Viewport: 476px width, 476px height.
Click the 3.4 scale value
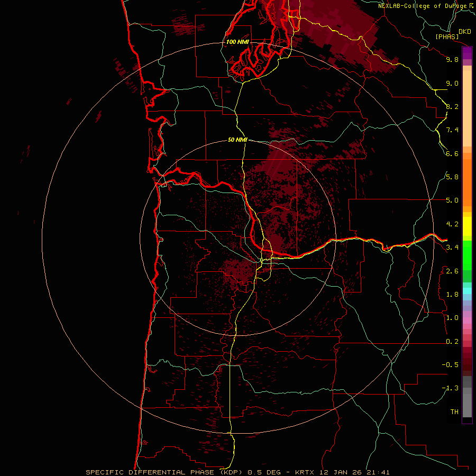[x=452, y=248]
